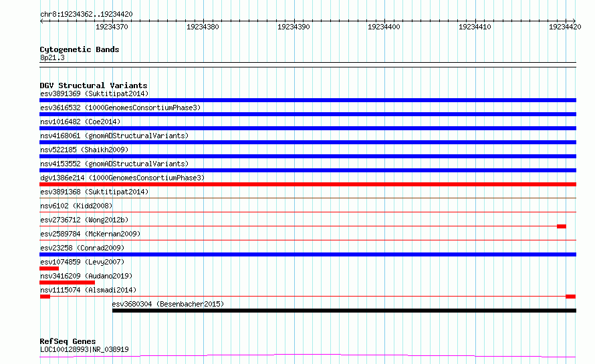Click nsv4168061 (gnomADStructuralVariants) label
The height and width of the screenshot is (364, 595).
114,136
